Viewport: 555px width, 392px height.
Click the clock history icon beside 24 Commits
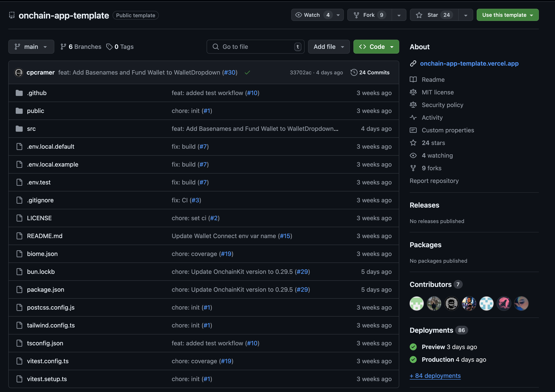click(x=354, y=72)
